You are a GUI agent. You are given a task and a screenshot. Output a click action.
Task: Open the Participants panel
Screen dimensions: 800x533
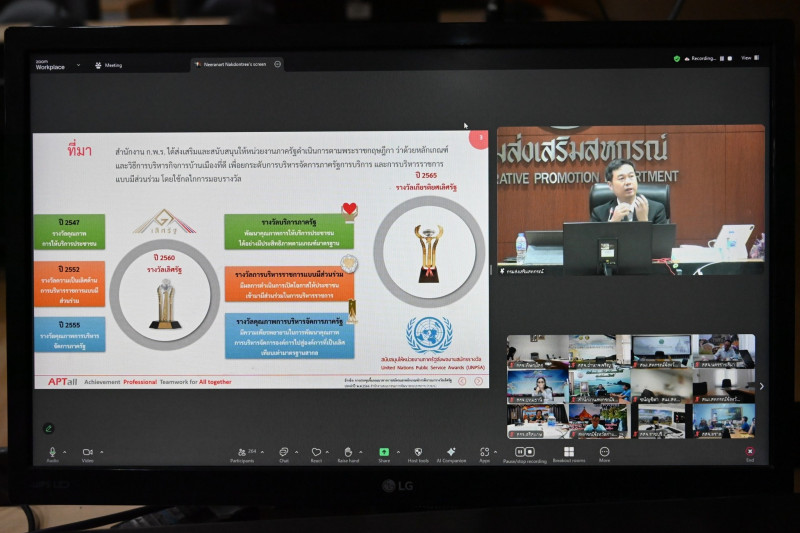tap(241, 452)
